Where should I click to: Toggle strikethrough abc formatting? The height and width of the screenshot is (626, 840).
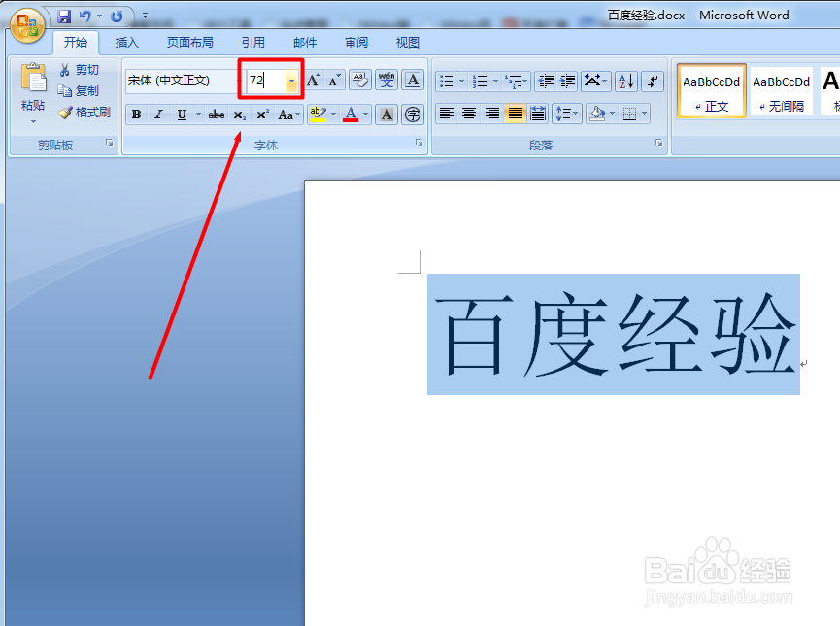coord(217,115)
